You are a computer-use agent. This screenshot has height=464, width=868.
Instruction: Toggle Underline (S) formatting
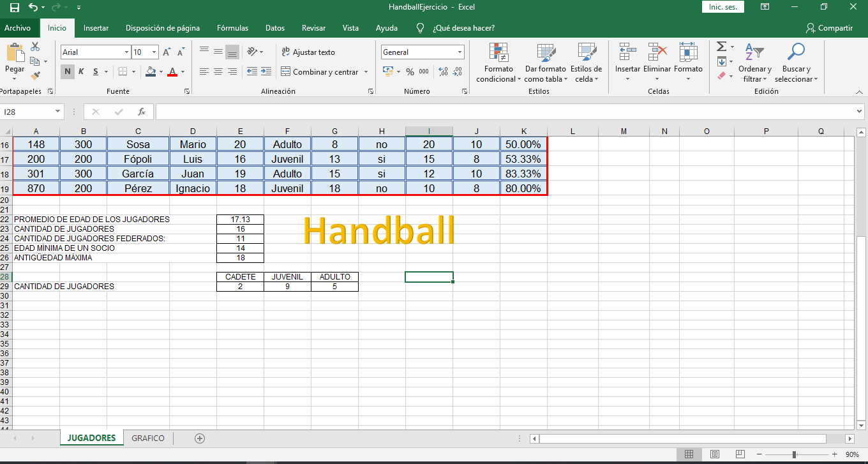pos(96,71)
